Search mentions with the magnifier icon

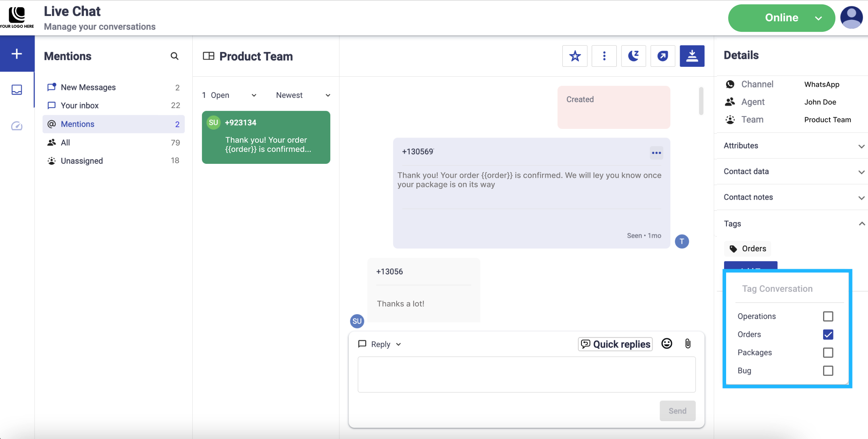tap(174, 56)
